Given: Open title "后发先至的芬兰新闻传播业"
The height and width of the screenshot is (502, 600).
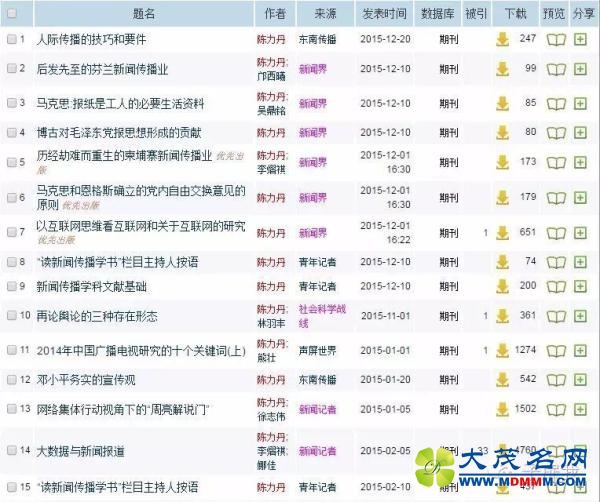Looking at the screenshot, I should [x=103, y=69].
